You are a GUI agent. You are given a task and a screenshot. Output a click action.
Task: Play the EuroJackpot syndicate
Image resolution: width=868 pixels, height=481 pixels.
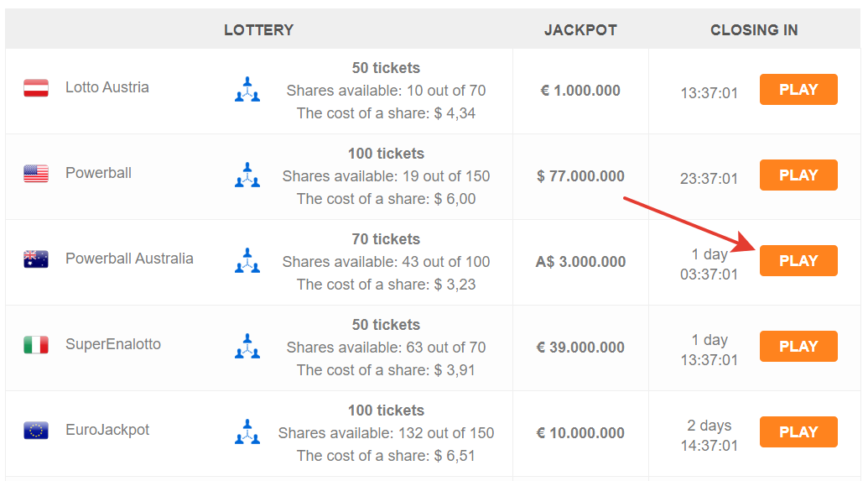pyautogui.click(x=798, y=431)
